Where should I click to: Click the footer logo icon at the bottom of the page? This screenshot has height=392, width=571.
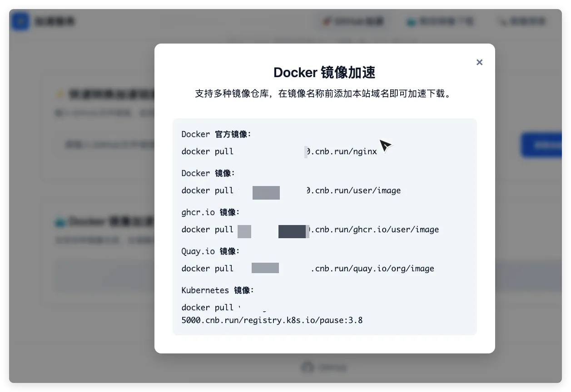308,367
